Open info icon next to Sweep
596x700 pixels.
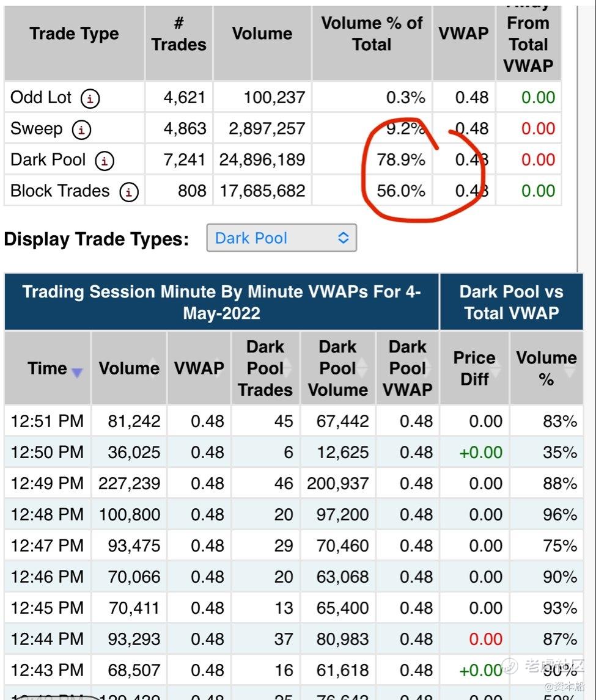(x=81, y=129)
